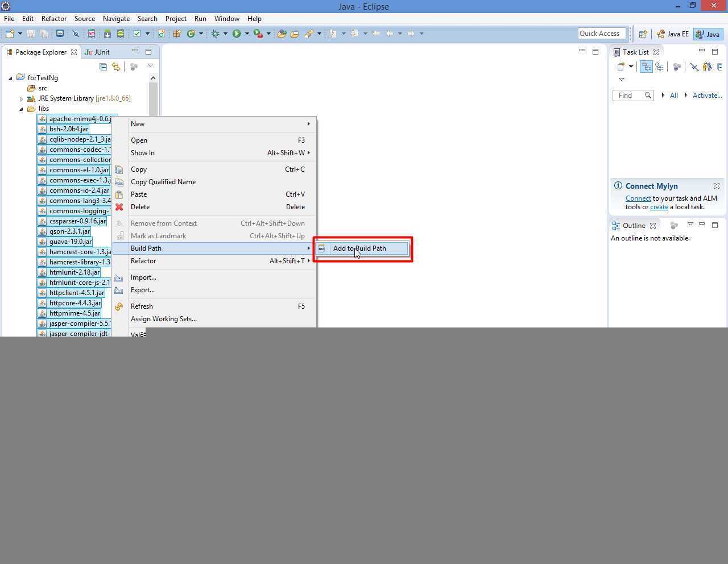728x564 pixels.
Task: Click the New Java Class icon
Action: [x=191, y=34]
